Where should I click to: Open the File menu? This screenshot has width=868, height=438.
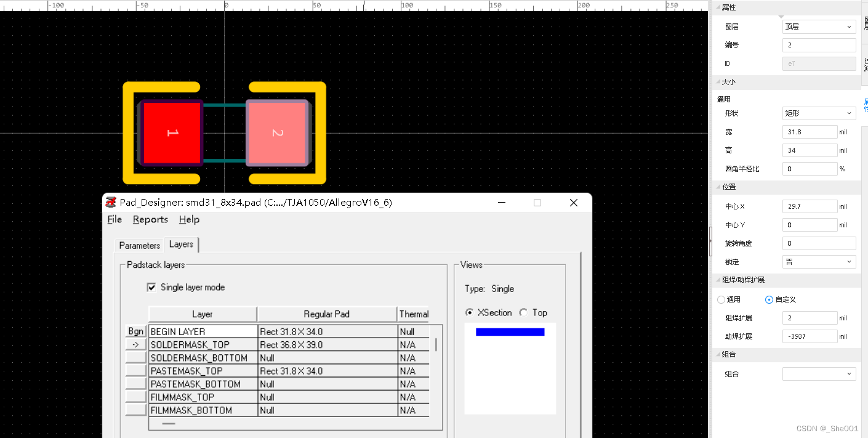coord(115,219)
